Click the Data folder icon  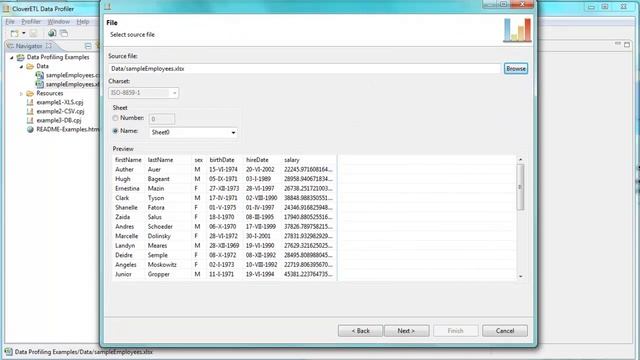30,66
